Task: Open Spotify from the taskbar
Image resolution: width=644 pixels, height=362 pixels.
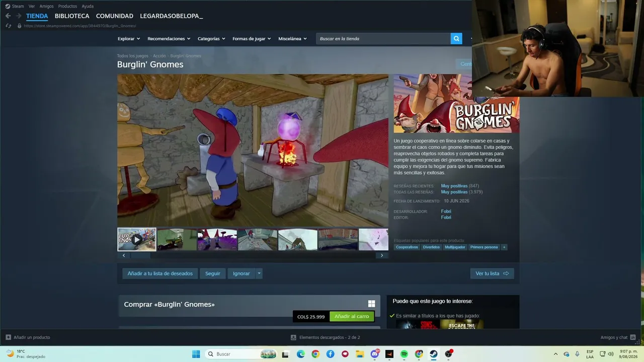Action: point(404,354)
